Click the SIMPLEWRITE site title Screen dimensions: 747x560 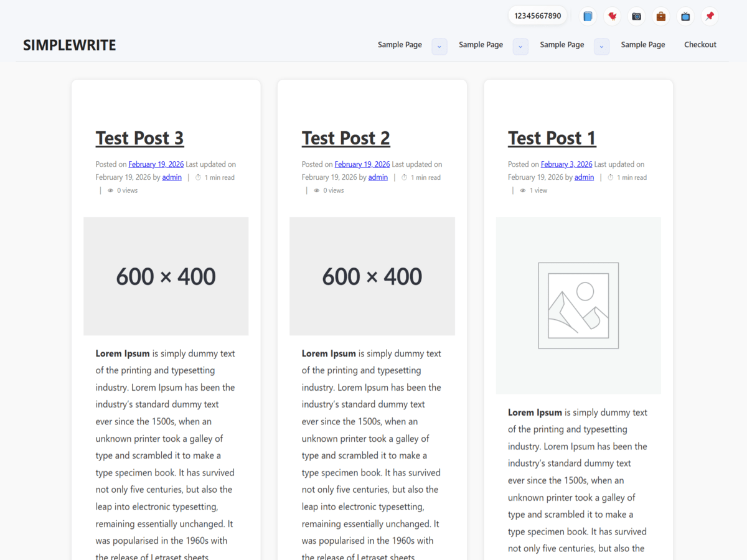coord(70,45)
